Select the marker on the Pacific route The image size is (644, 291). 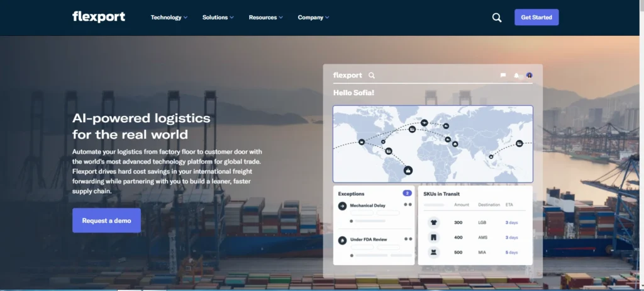(519, 143)
